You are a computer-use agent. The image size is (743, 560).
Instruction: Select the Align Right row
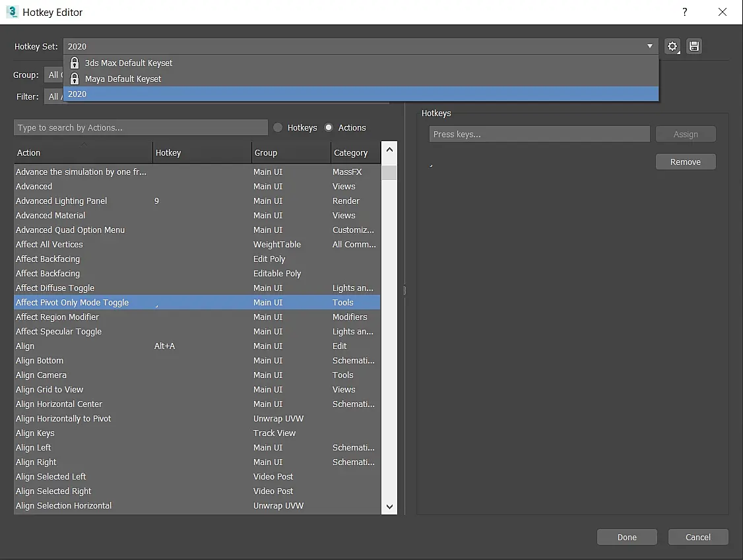[197, 462]
